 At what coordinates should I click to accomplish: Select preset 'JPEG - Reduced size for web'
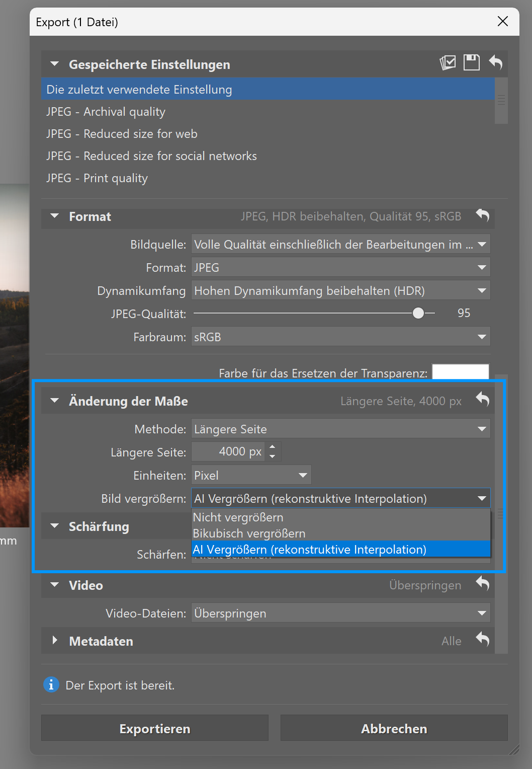click(122, 134)
